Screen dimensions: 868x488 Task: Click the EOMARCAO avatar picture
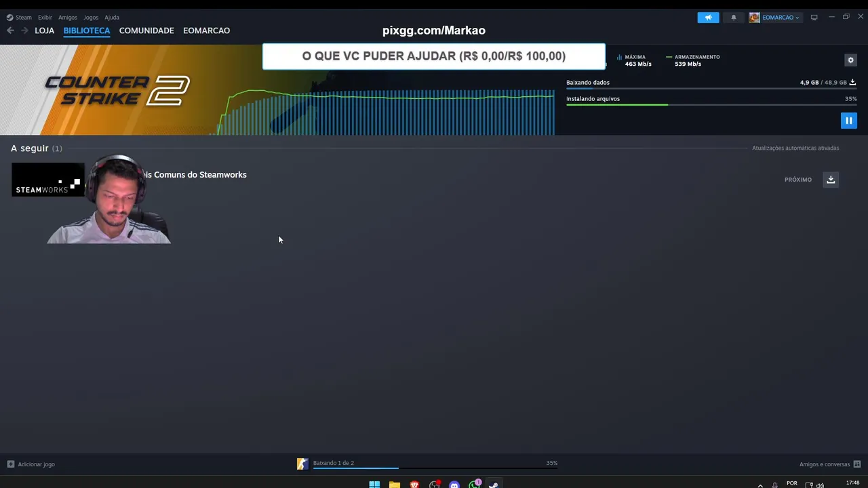point(754,18)
